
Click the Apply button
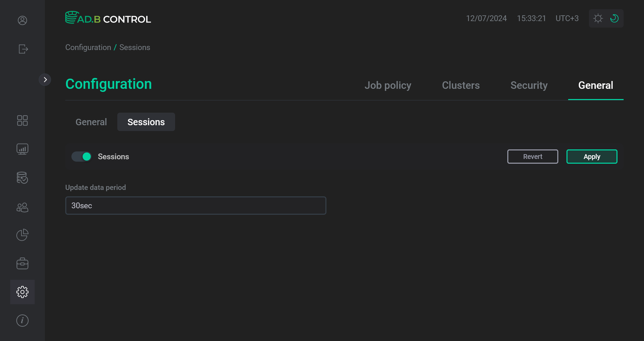pyautogui.click(x=592, y=157)
